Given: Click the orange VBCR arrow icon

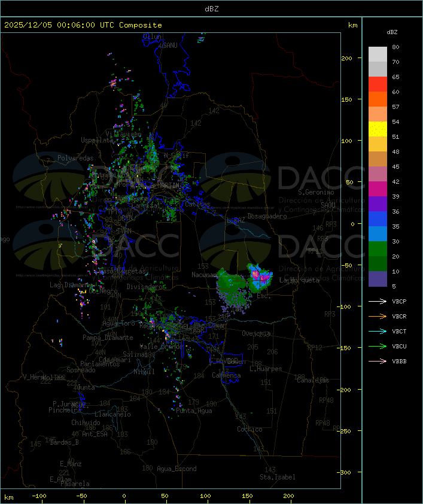Looking at the screenshot, I should 378,316.
